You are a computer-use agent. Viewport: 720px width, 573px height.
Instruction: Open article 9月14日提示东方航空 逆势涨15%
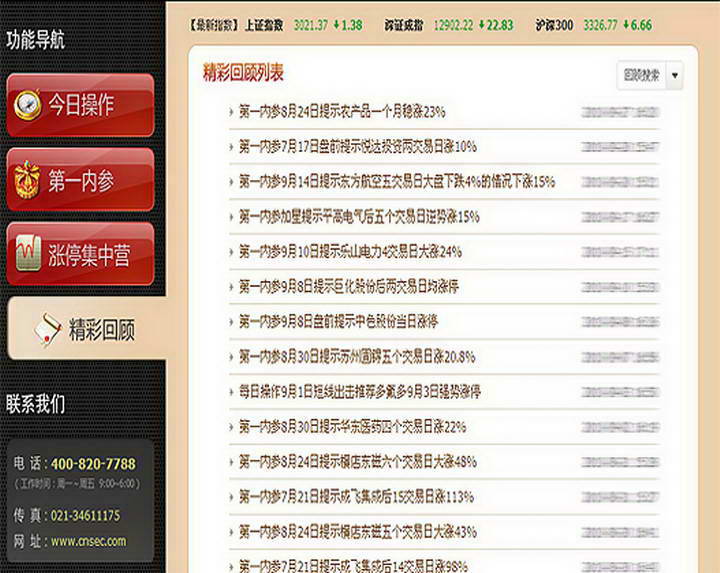pos(397,182)
